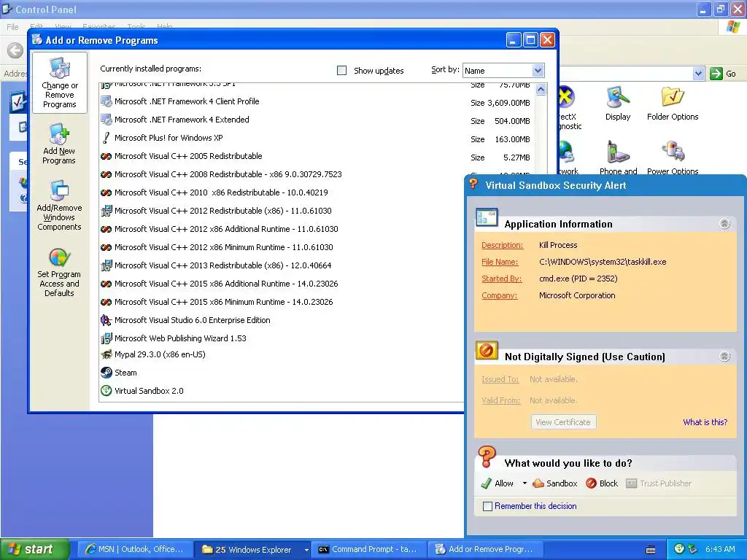Switch to MSN Outlook taskbar button
Screen dimensions: 747x560
[135, 550]
